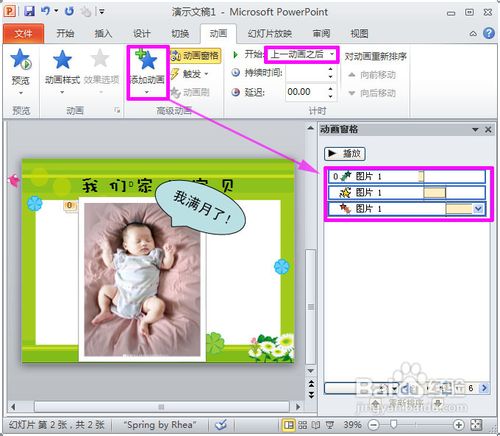
Task: Go to previous slide double arrow
Action: click(x=311, y=384)
